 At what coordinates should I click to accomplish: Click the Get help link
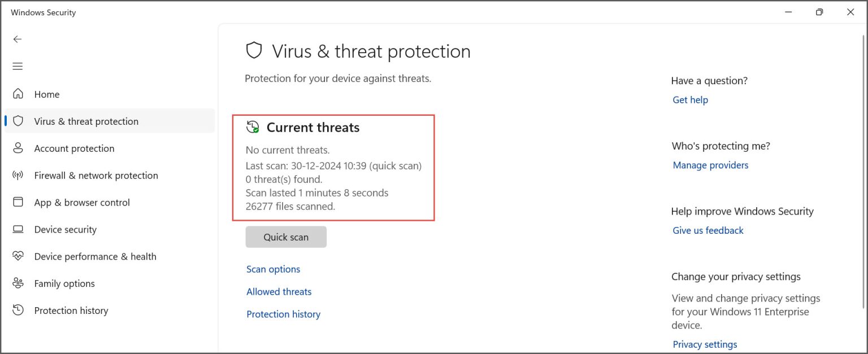point(690,100)
